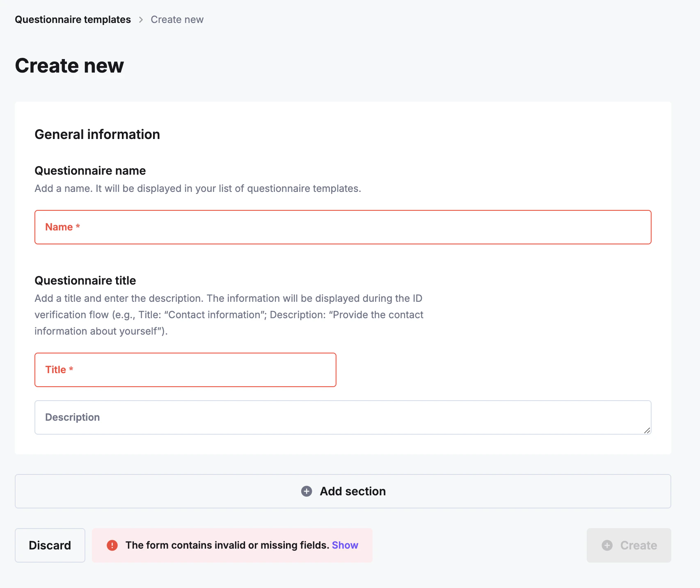Select the Questionnaire name heading
Image resolution: width=700 pixels, height=588 pixels.
click(90, 171)
